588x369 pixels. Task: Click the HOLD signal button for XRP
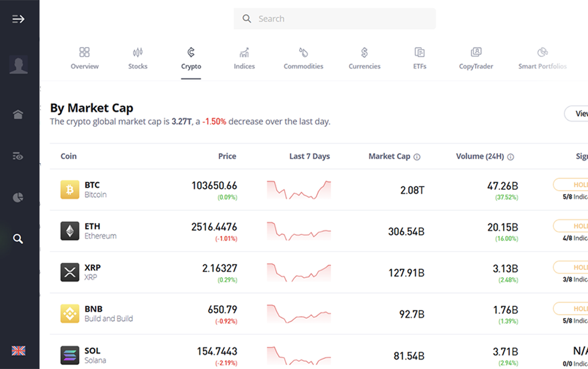click(x=571, y=267)
